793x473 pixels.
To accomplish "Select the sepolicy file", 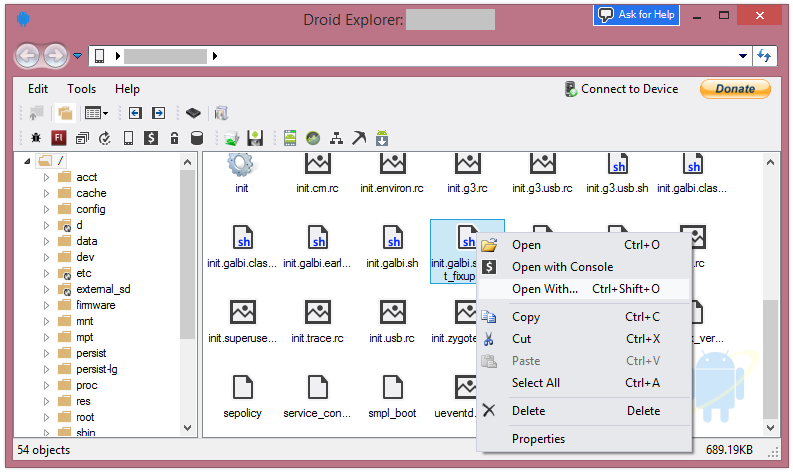I will click(x=242, y=397).
